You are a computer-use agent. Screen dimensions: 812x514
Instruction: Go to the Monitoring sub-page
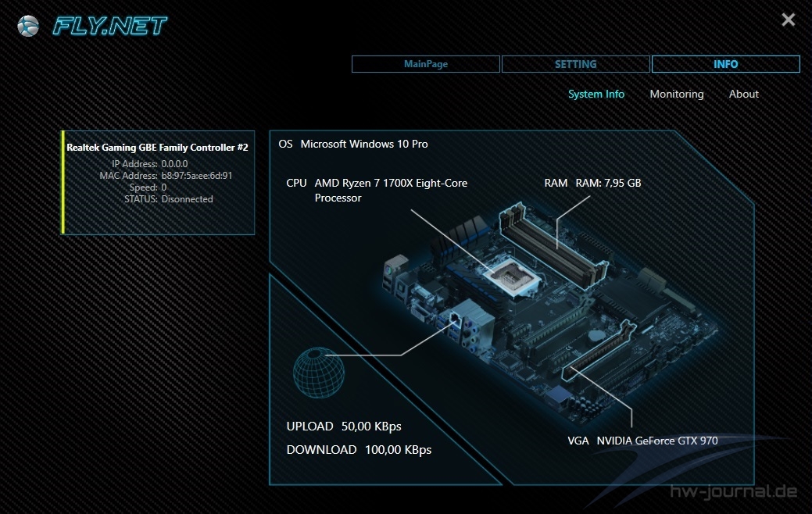(676, 94)
